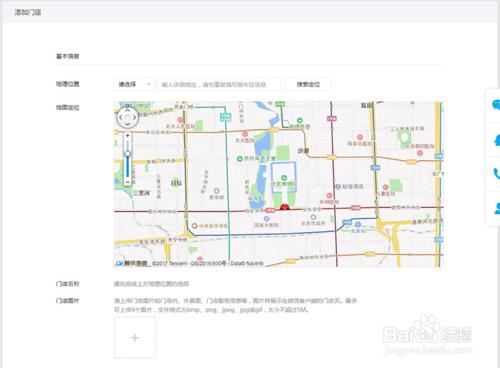This screenshot has height=368, width=500.
Task: Click the 北大人民医院 hospital marker
Action: [180, 120]
